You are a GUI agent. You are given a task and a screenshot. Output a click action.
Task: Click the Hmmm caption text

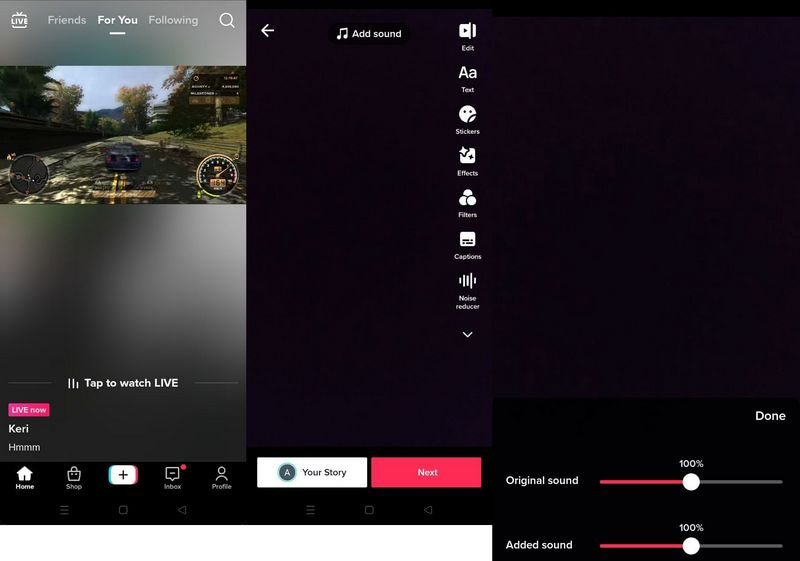click(x=24, y=447)
